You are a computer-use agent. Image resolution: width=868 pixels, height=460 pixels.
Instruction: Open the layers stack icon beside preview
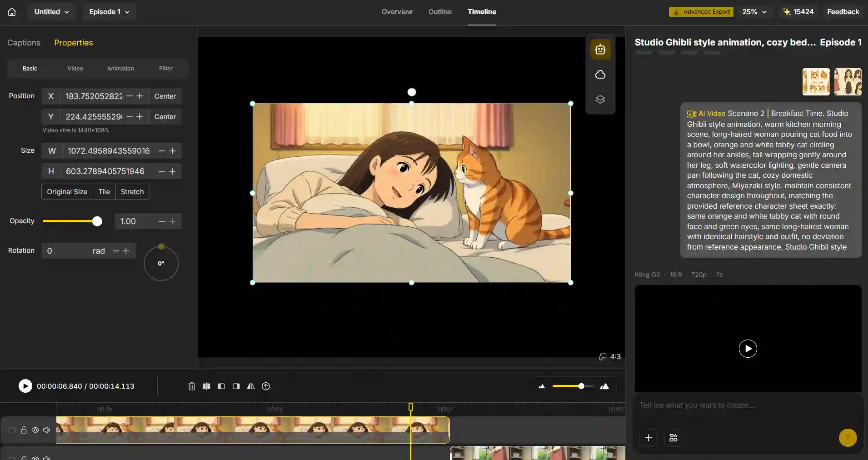click(x=600, y=100)
